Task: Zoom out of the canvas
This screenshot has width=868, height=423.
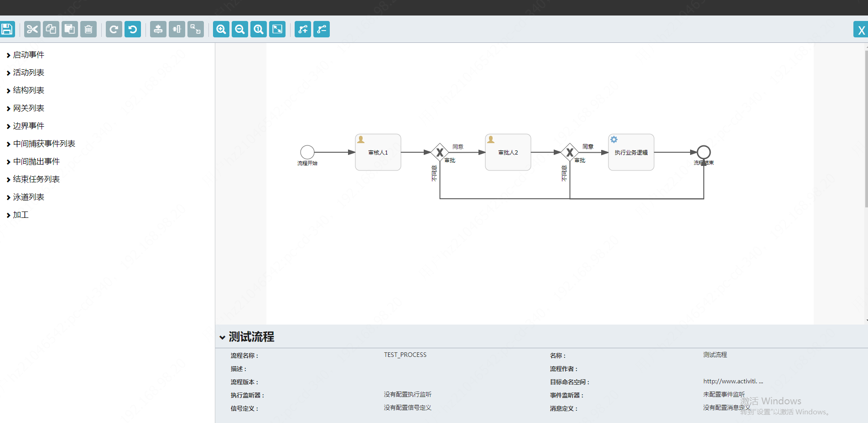Action: click(x=239, y=29)
